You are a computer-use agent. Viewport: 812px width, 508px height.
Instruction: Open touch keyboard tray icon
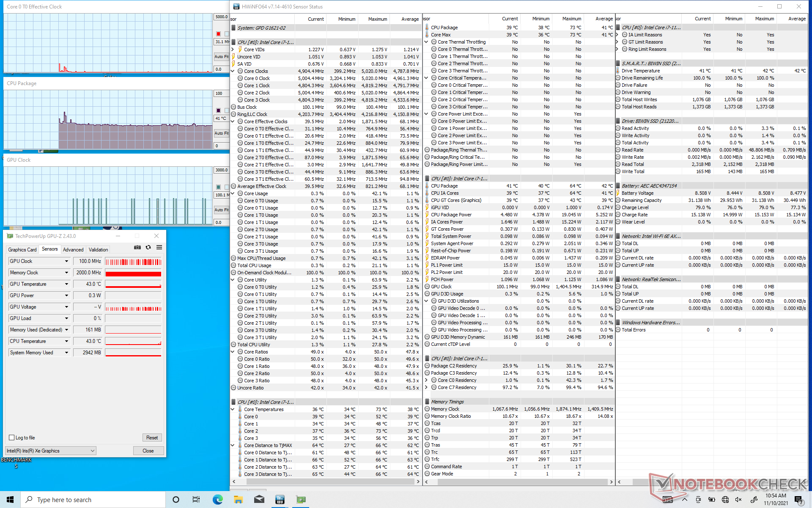pyautogui.click(x=668, y=500)
